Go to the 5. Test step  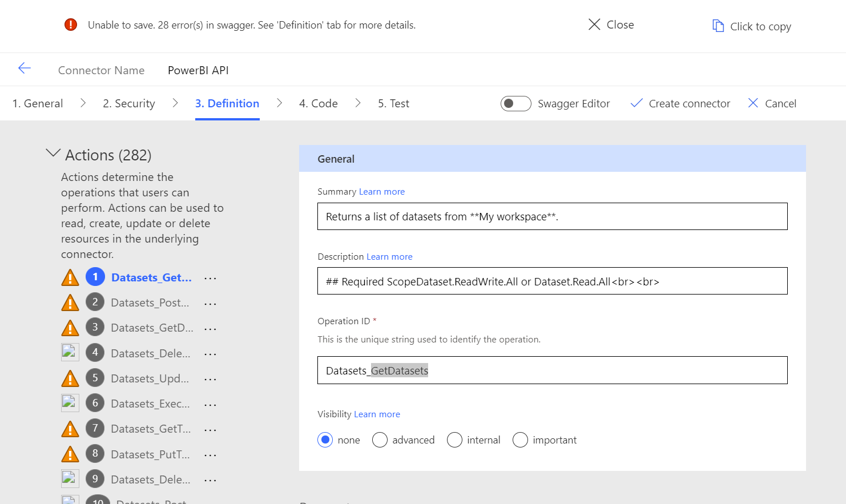[x=394, y=103]
